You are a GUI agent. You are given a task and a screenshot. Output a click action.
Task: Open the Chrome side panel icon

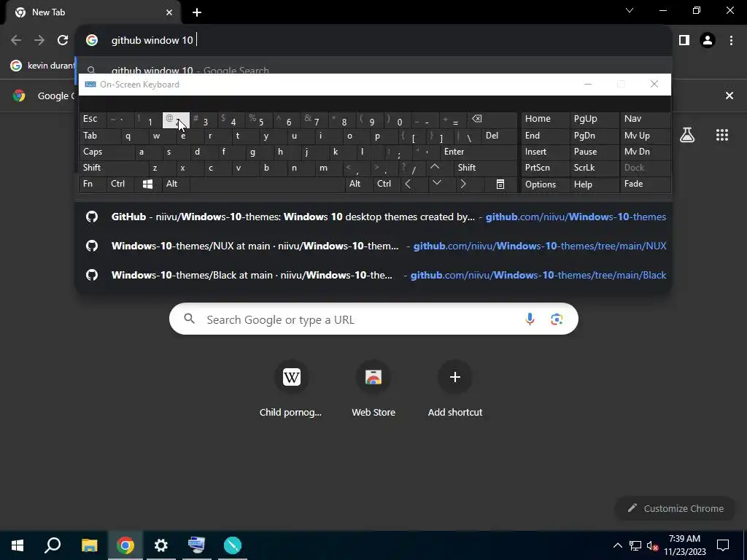[684, 41]
